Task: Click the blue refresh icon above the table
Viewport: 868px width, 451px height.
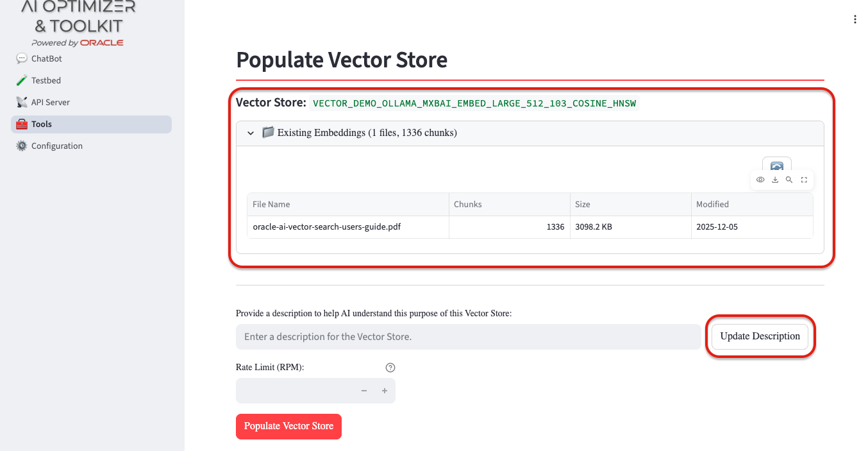Action: tap(776, 164)
